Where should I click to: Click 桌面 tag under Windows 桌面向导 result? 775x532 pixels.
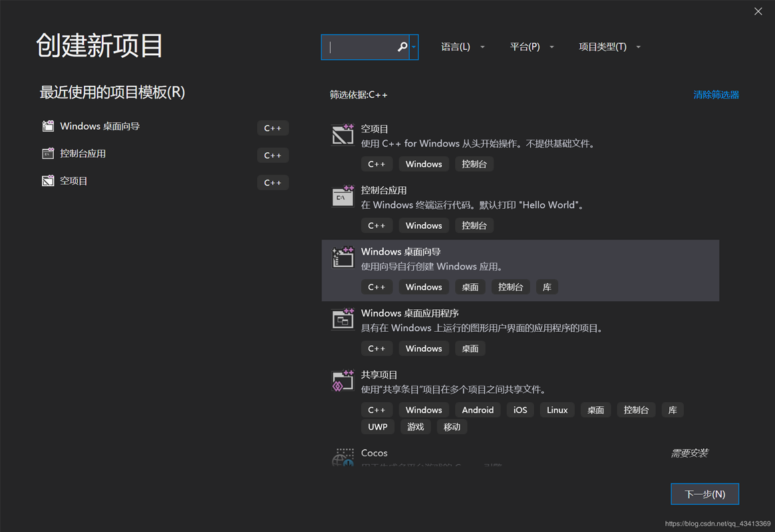click(470, 287)
